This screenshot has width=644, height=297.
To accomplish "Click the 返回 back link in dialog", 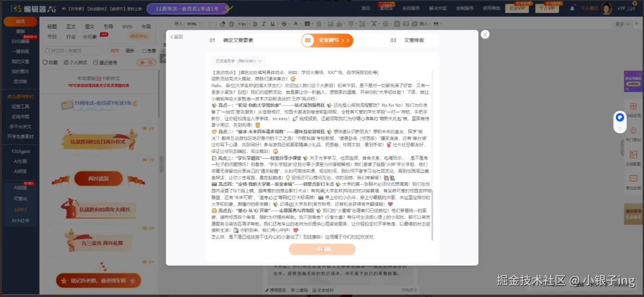I will click(x=177, y=37).
